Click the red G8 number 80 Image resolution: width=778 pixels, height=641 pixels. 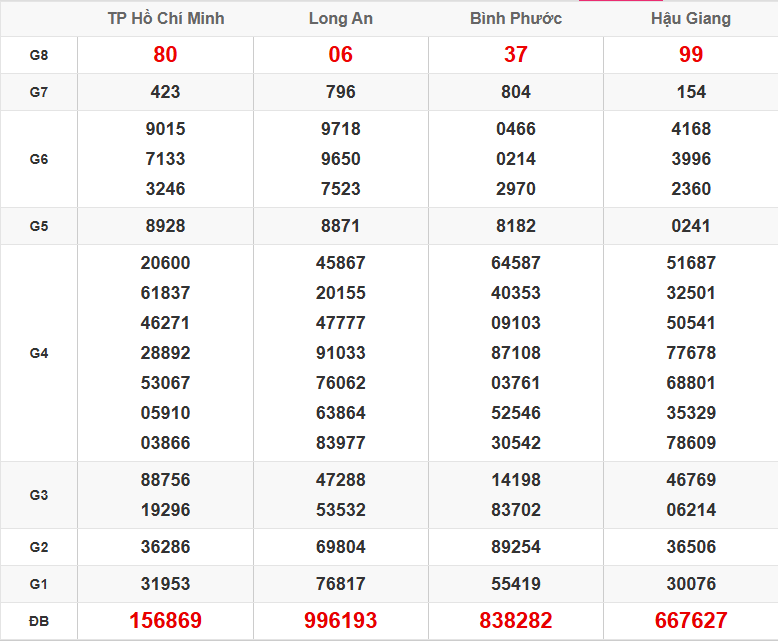pos(165,55)
